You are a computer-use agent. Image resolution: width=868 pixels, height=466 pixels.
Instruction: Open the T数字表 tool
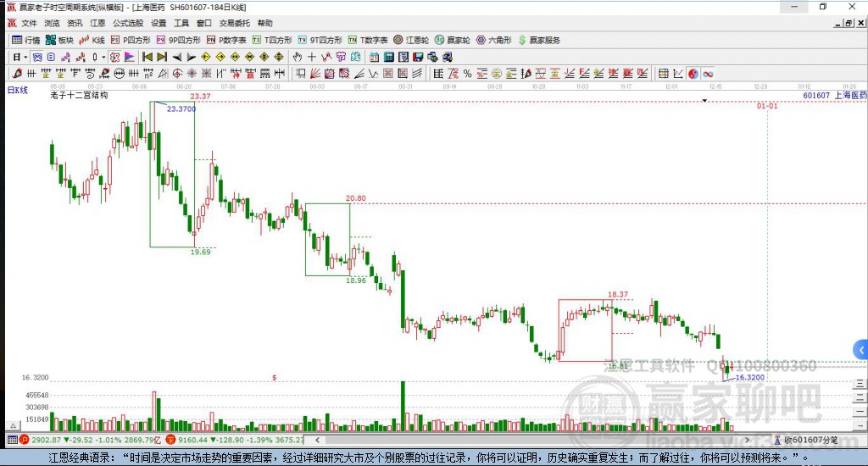[x=368, y=41]
